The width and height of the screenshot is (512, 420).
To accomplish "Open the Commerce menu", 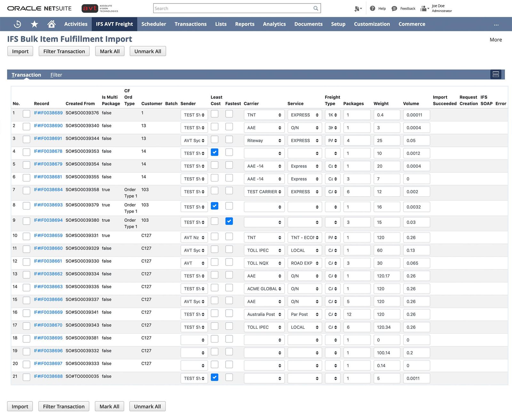I will [412, 24].
